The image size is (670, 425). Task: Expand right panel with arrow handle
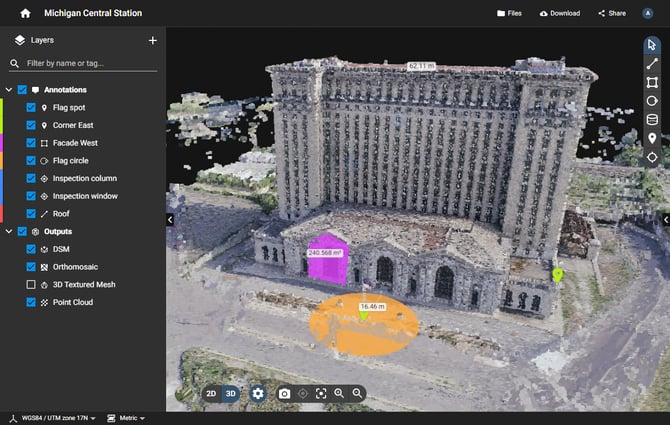(x=666, y=220)
